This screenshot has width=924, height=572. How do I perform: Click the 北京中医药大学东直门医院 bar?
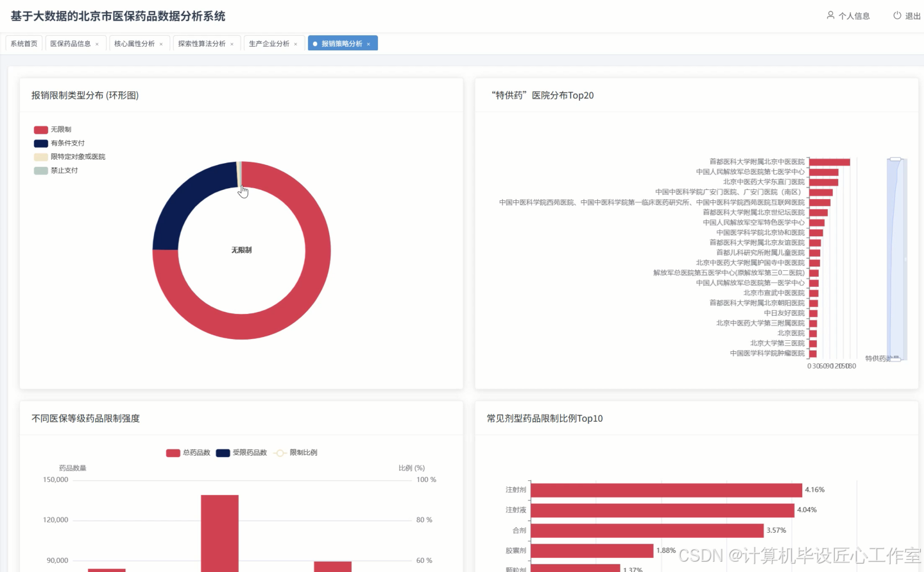824,182
